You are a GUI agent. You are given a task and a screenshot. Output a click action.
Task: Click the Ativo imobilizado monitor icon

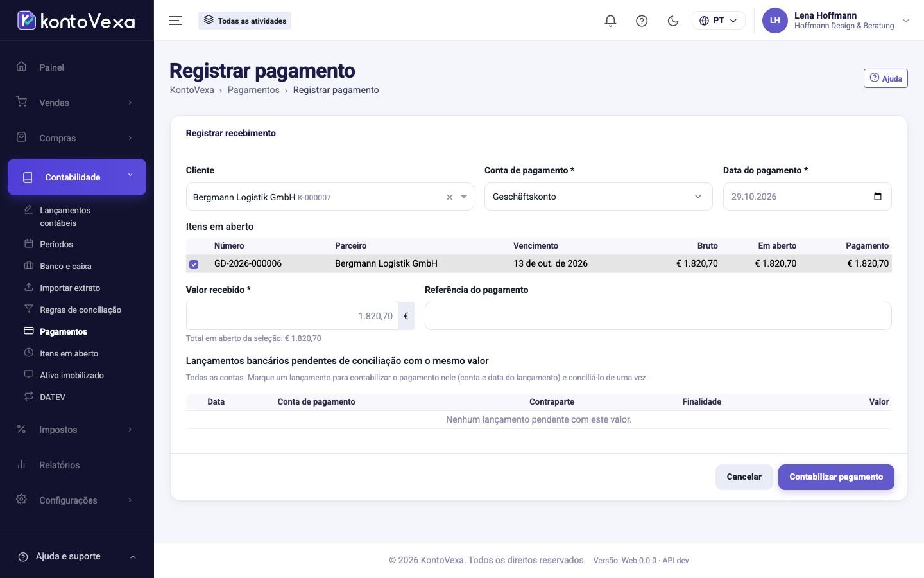[x=28, y=374]
